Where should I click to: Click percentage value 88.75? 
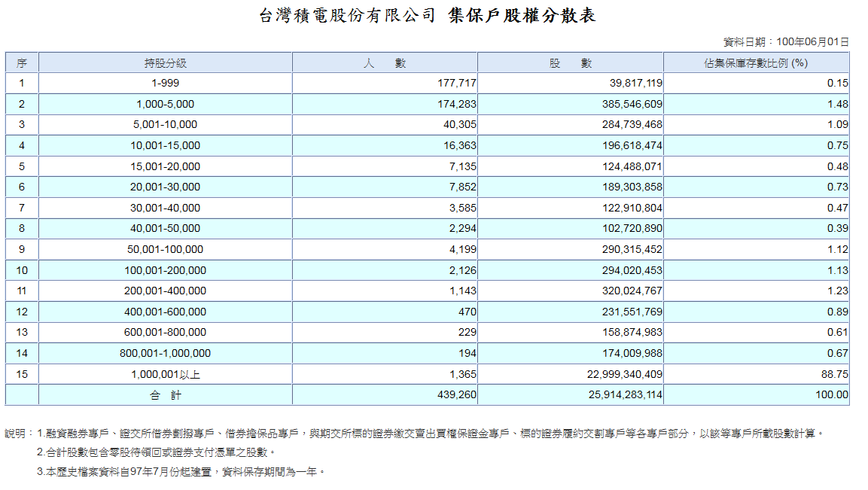point(835,375)
